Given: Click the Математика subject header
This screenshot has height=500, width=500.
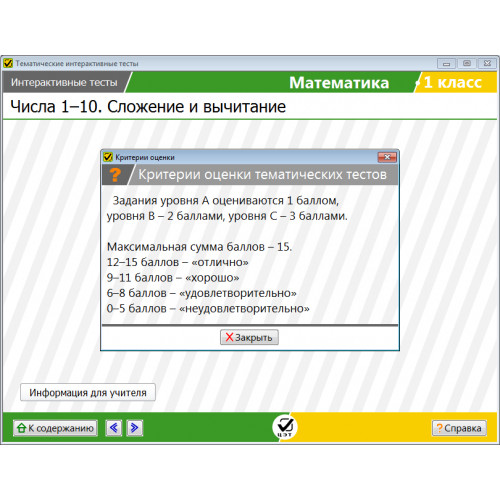Looking at the screenshot, I should tap(339, 83).
